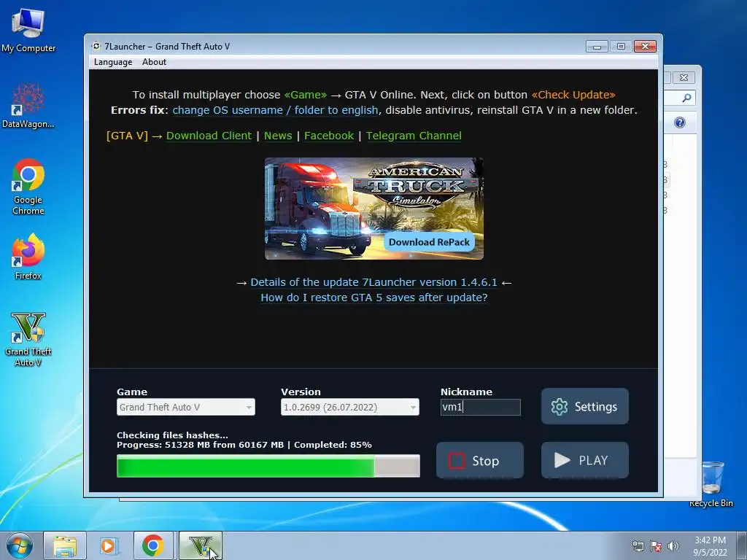The height and width of the screenshot is (560, 747).
Task: Minimize the 7Launcher window
Action: coord(597,46)
